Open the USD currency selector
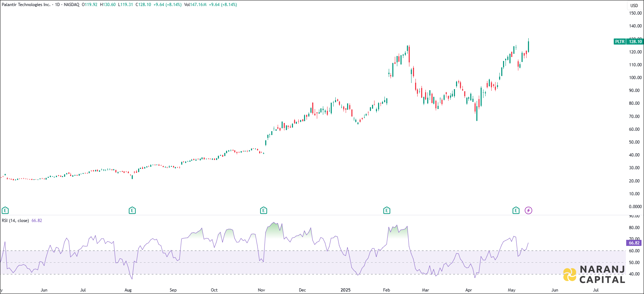 pos(634,5)
